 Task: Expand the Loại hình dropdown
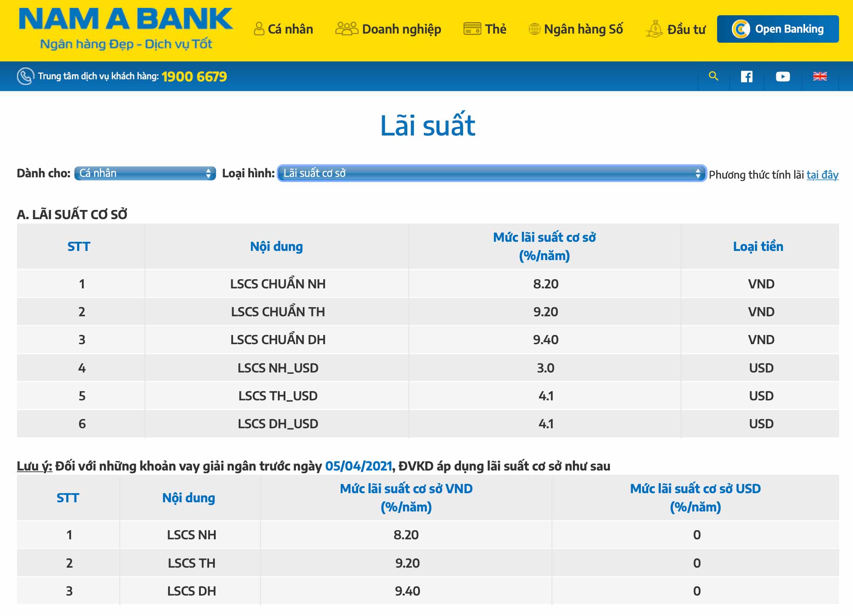coord(491,173)
